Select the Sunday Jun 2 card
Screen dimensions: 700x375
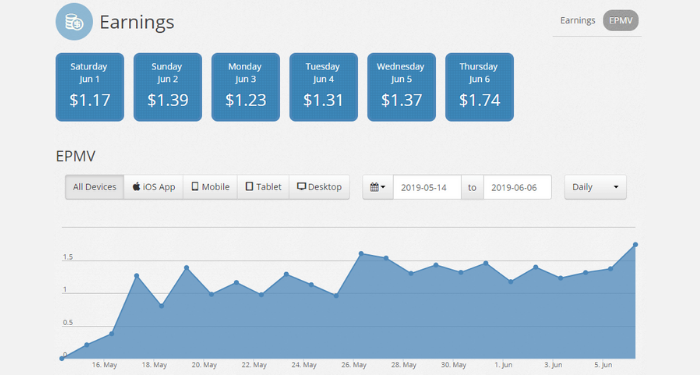(x=168, y=87)
